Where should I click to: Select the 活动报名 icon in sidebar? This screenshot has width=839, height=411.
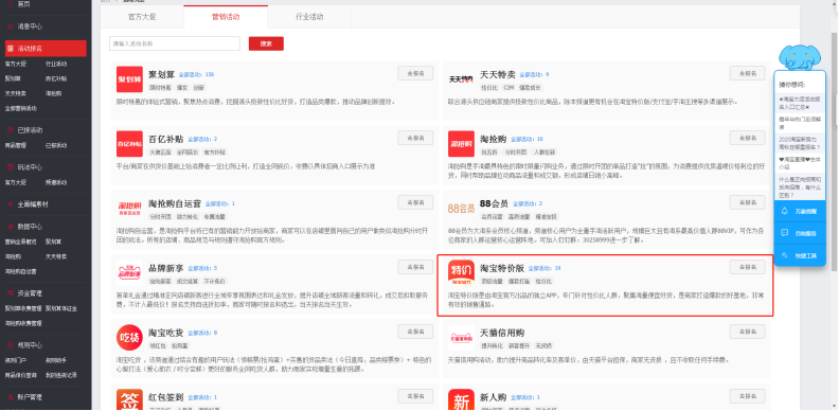pos(10,49)
